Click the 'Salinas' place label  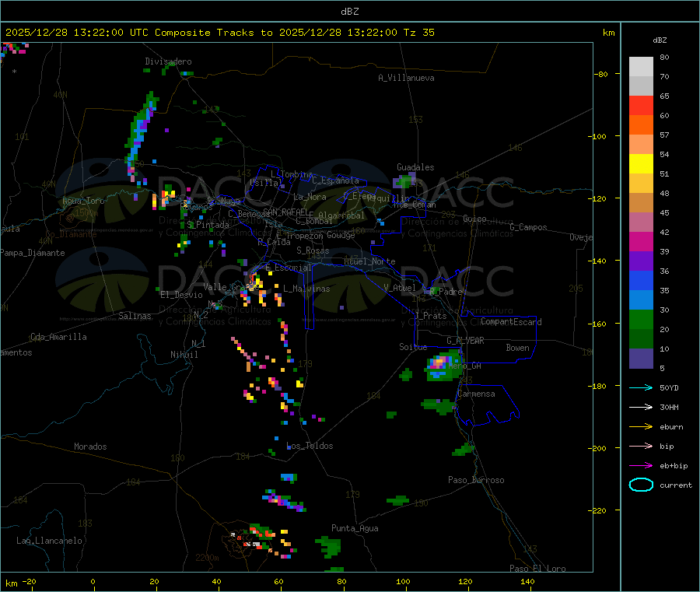[135, 316]
